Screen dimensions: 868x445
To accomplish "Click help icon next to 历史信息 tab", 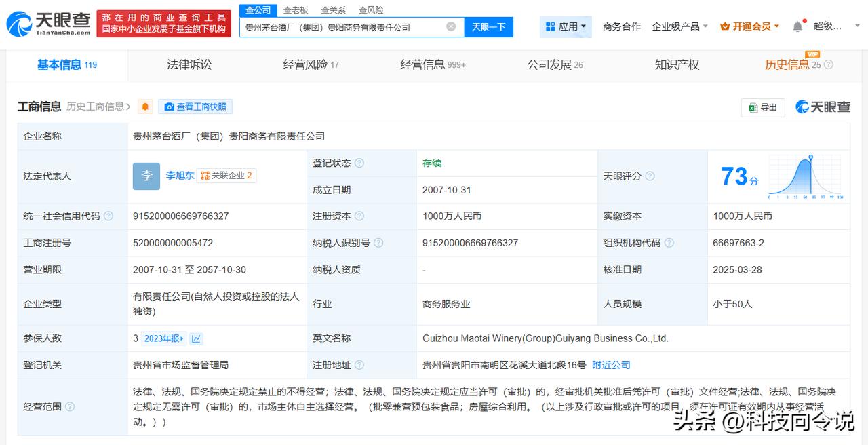I will click(x=828, y=64).
